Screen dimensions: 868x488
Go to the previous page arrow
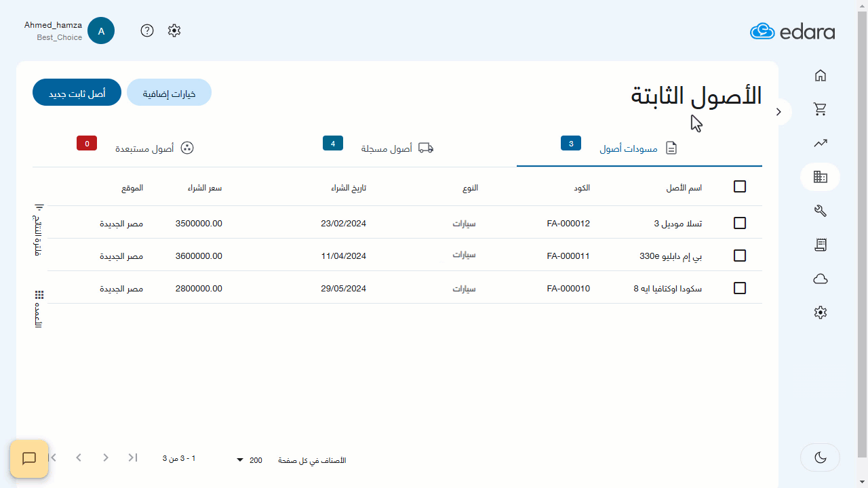[106, 457]
